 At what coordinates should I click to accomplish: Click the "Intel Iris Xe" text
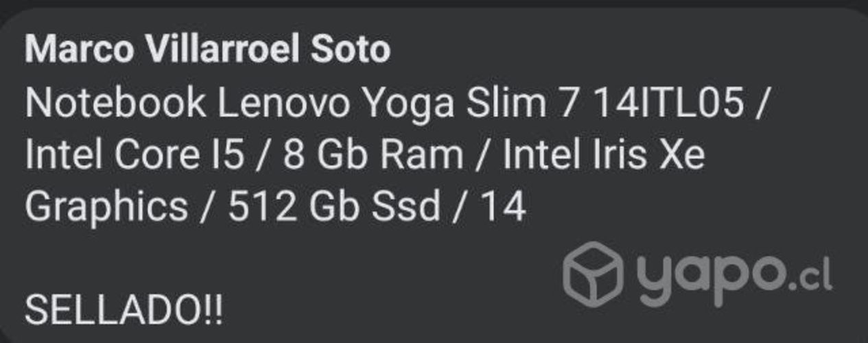pos(604,155)
